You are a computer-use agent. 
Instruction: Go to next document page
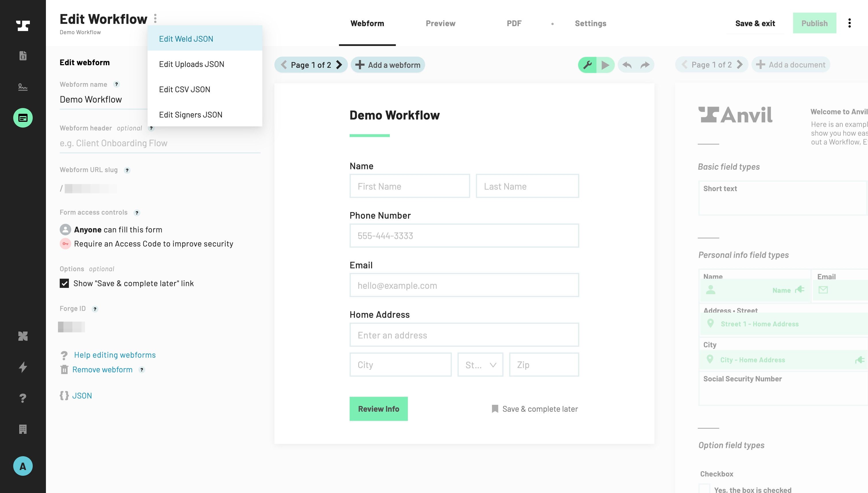pos(739,65)
